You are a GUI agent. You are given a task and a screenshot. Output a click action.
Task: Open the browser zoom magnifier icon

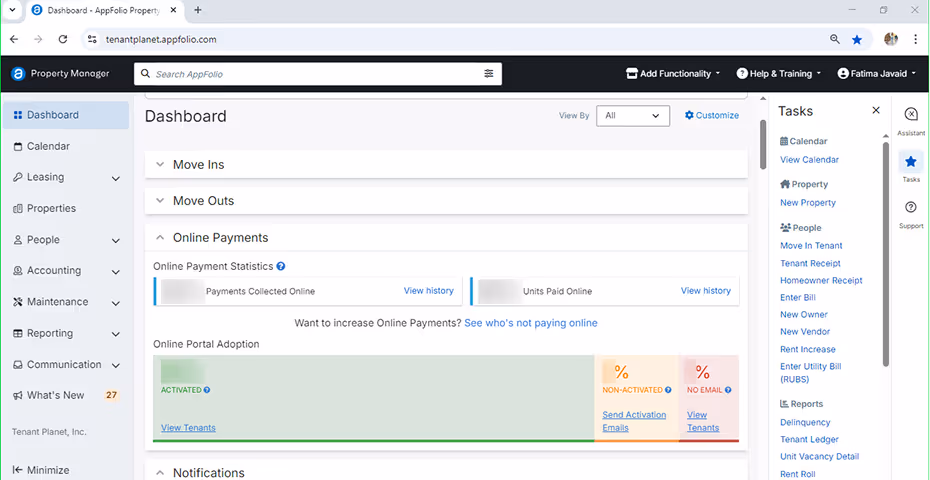[x=835, y=39]
